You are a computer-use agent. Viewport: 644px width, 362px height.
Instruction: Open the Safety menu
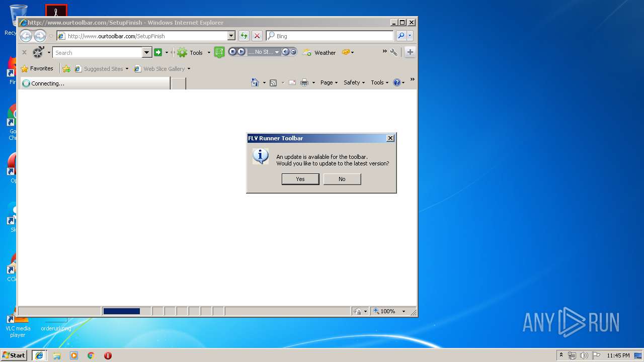[x=354, y=83]
